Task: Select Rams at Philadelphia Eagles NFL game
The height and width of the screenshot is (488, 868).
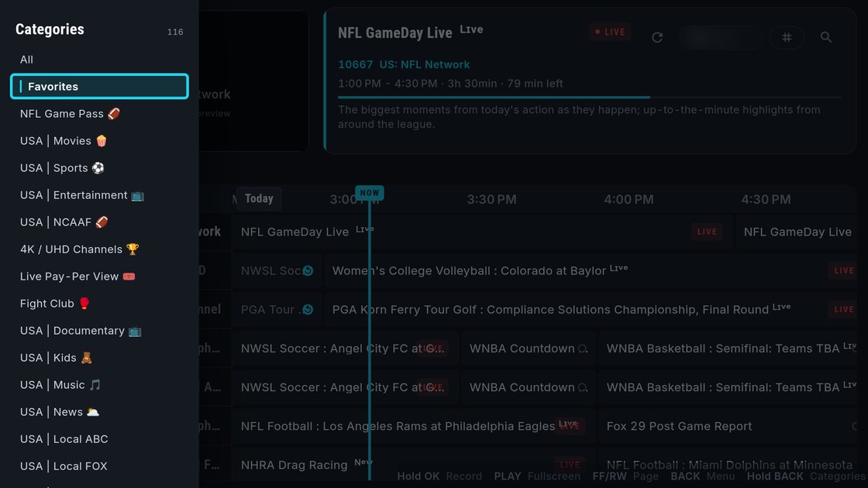Action: [414, 426]
